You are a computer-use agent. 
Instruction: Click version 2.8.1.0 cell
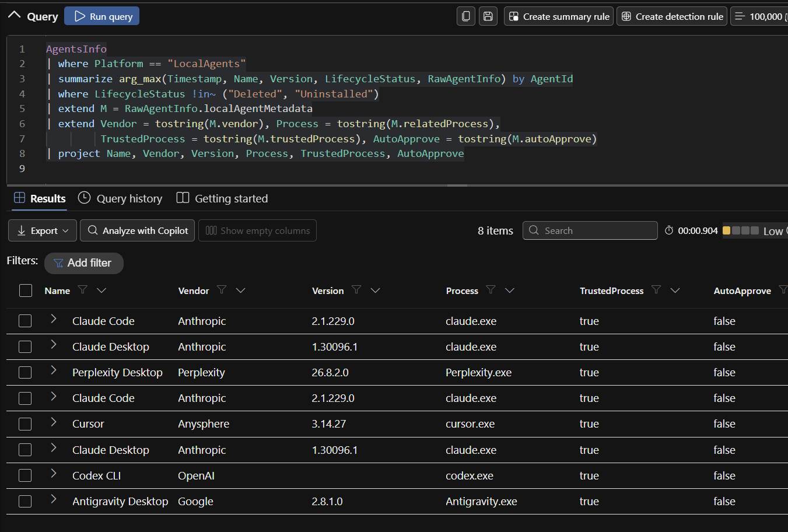click(x=327, y=501)
